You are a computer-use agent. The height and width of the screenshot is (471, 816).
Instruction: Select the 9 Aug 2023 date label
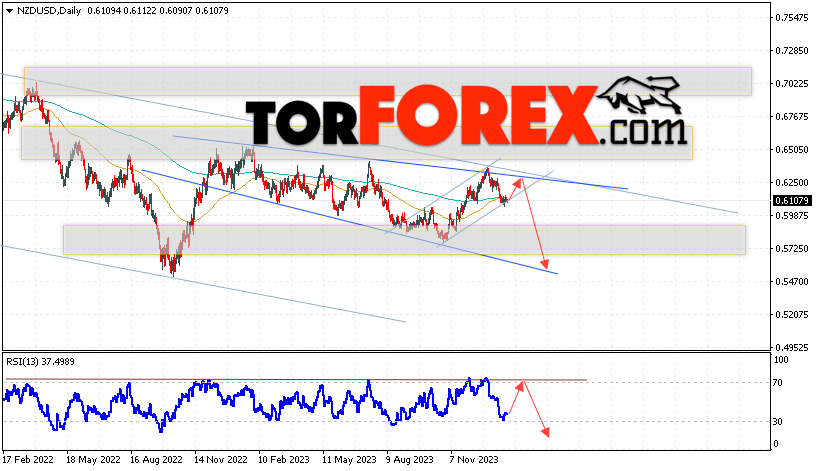410,460
